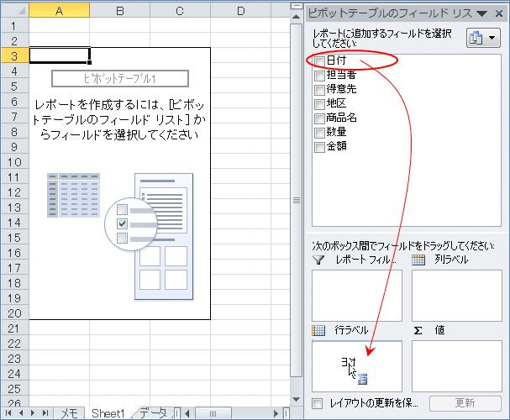Click the sigma values area icon

pos(418,331)
